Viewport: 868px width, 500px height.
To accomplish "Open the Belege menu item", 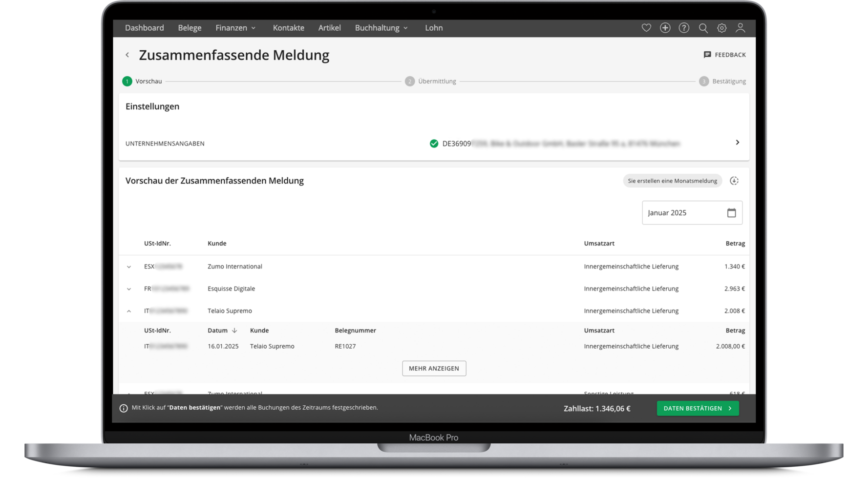I will click(190, 28).
